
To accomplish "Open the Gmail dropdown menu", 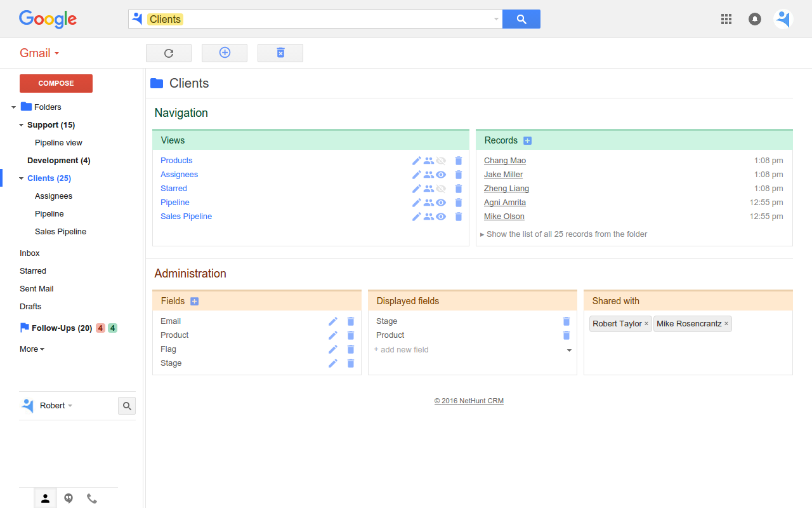I will tap(39, 53).
